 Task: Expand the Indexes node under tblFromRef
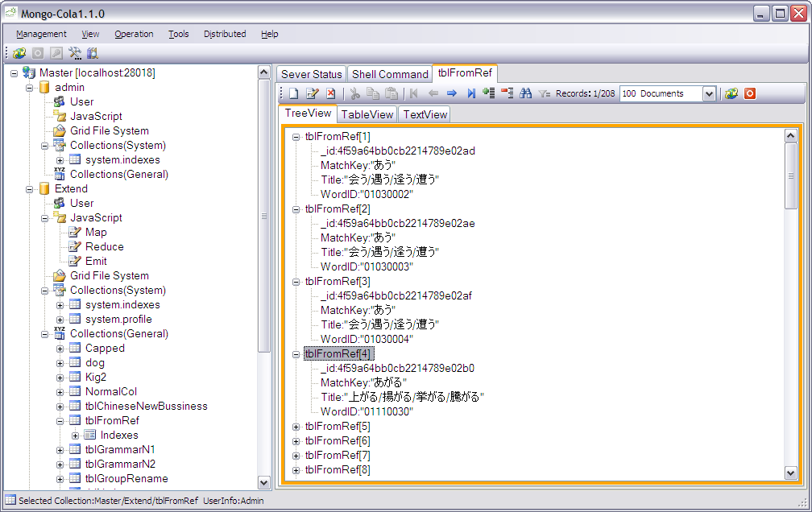point(75,436)
